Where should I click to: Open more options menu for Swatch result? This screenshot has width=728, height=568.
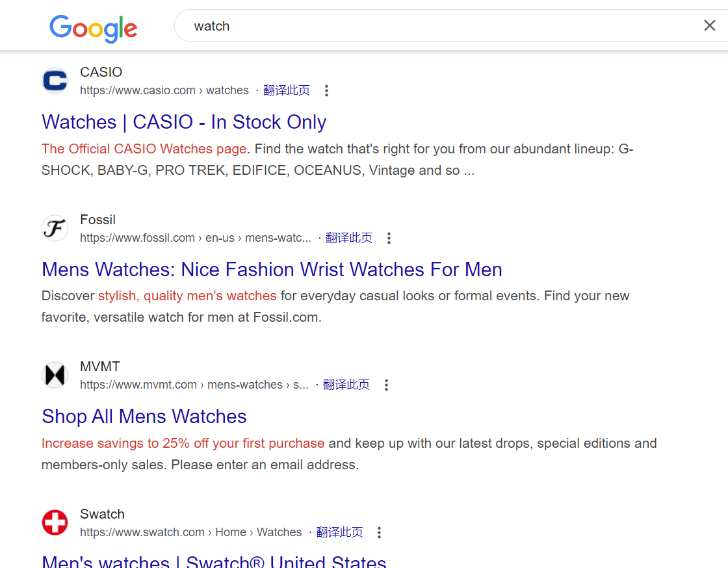coord(380,532)
